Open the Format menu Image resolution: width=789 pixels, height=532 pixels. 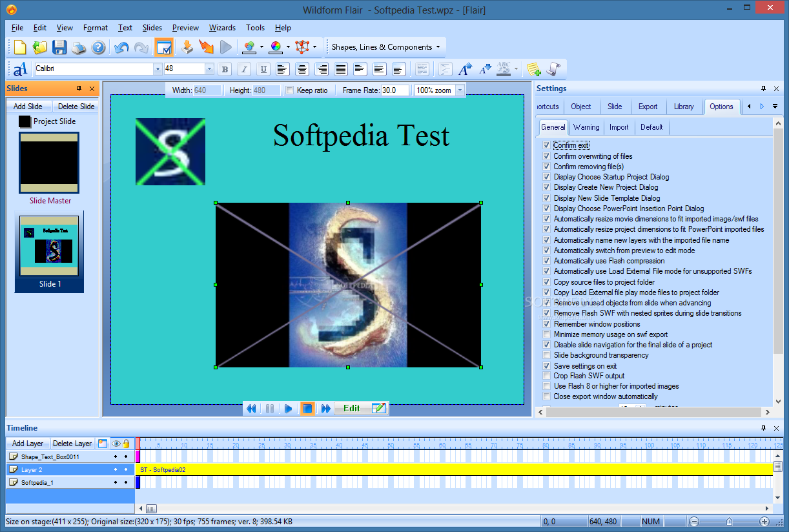click(96, 28)
